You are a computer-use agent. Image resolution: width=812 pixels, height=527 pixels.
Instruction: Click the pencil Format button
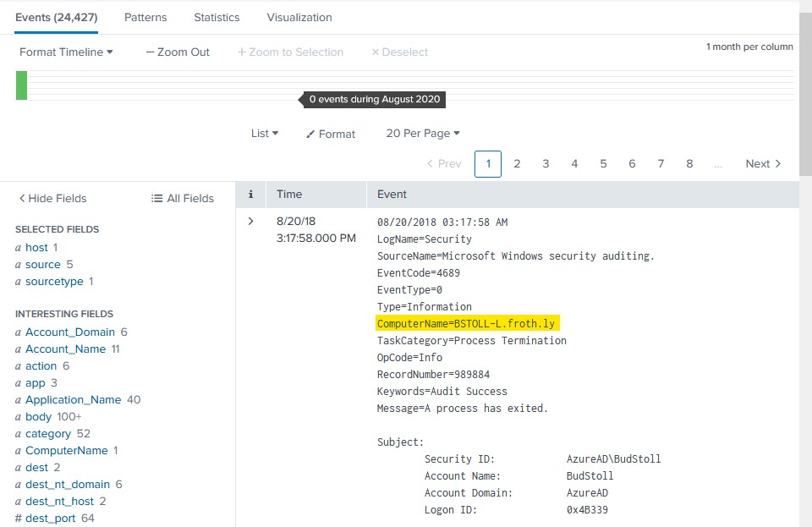[x=331, y=134]
